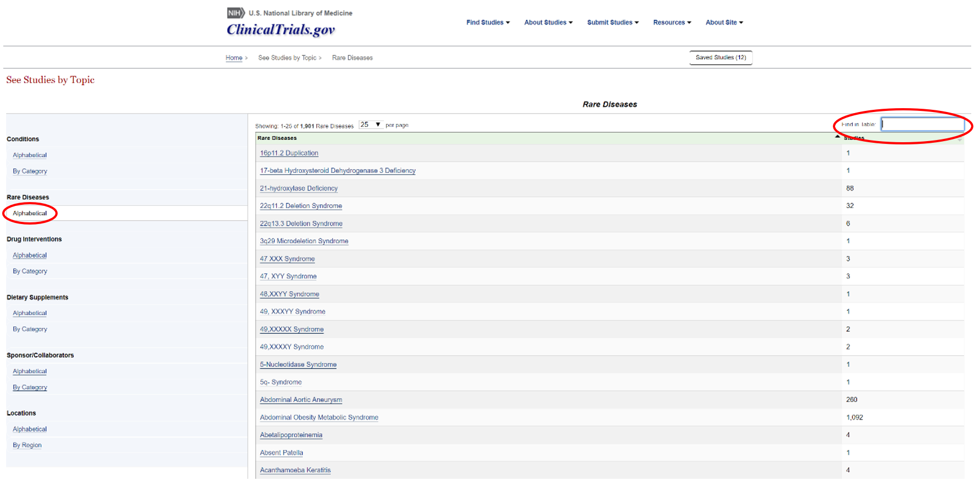Select Alphabetical under Sponsor/Collaborators

[x=30, y=371]
